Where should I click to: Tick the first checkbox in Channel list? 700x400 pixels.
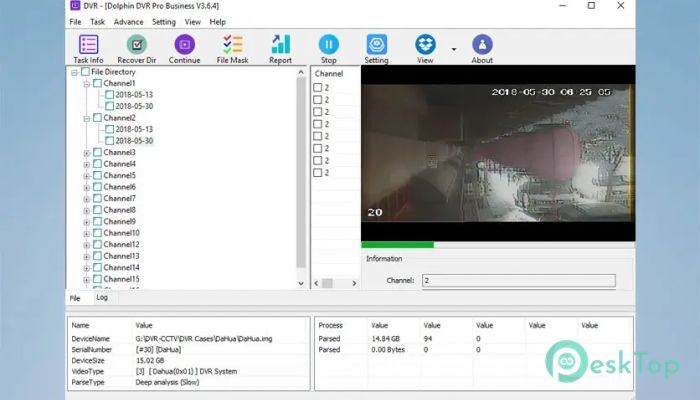(x=317, y=88)
